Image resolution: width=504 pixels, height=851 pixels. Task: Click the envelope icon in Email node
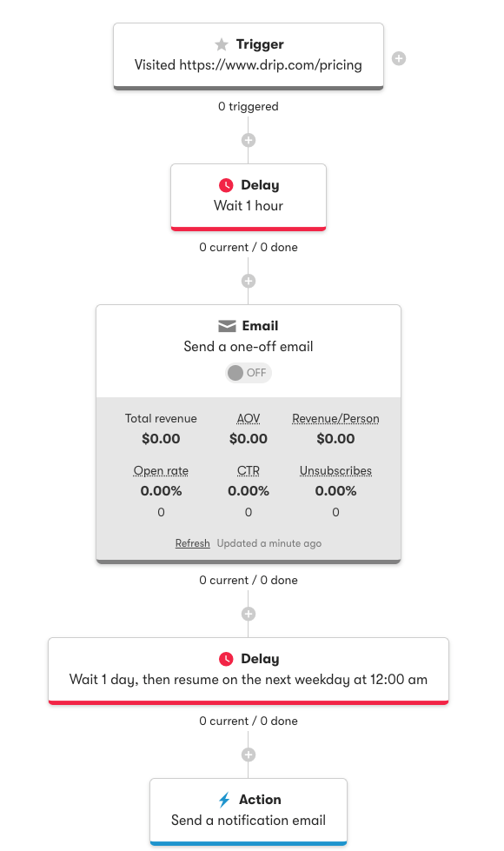point(227,326)
